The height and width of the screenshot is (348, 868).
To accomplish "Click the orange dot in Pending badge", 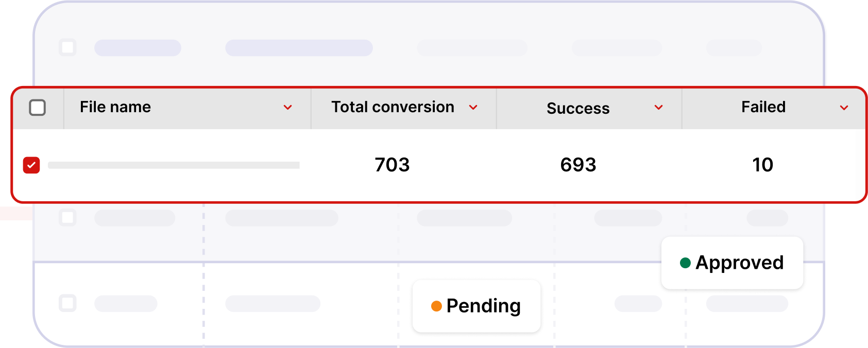I will pyautogui.click(x=436, y=306).
